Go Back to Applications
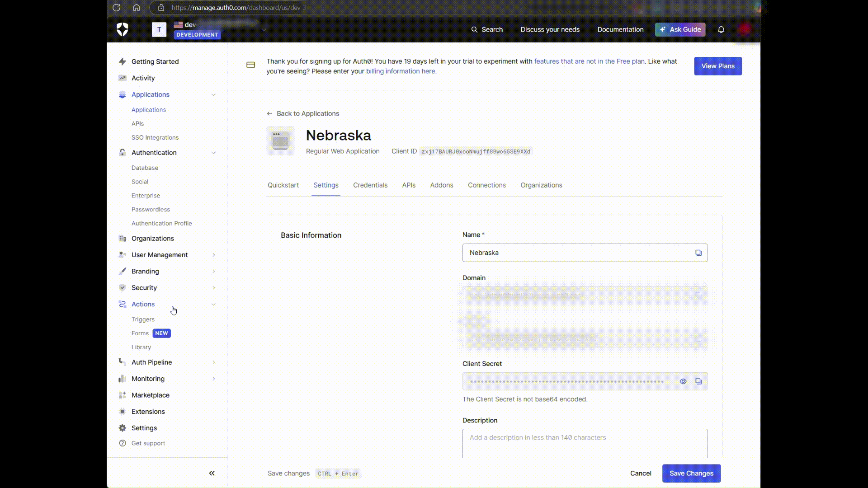 [303, 113]
